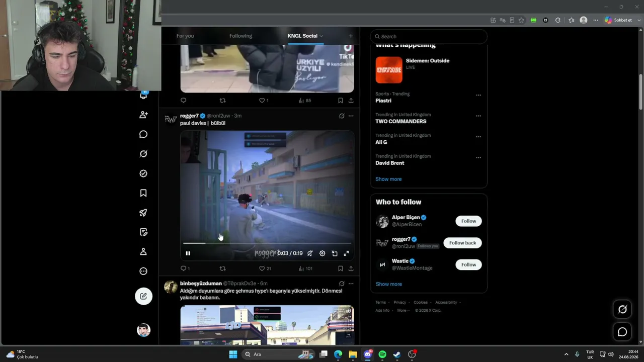Open Profile from the left sidebar

click(143, 251)
